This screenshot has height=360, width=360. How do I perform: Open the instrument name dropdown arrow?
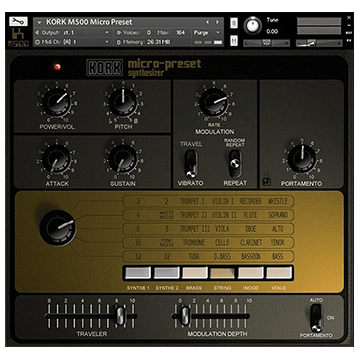pos(40,23)
